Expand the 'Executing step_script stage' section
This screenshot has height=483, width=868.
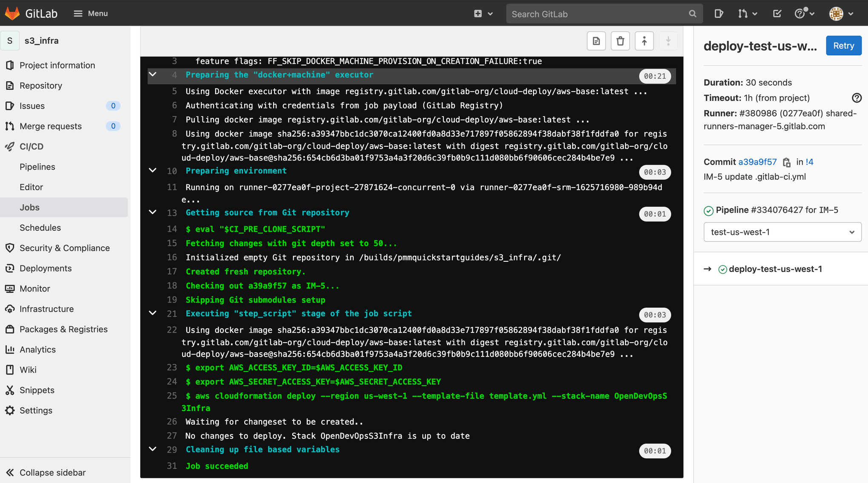click(x=153, y=314)
